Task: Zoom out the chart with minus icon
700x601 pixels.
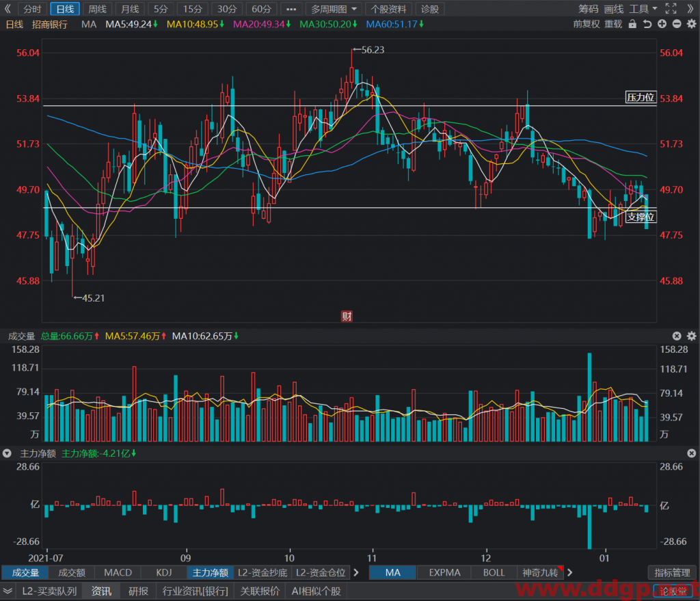Action: [x=677, y=24]
